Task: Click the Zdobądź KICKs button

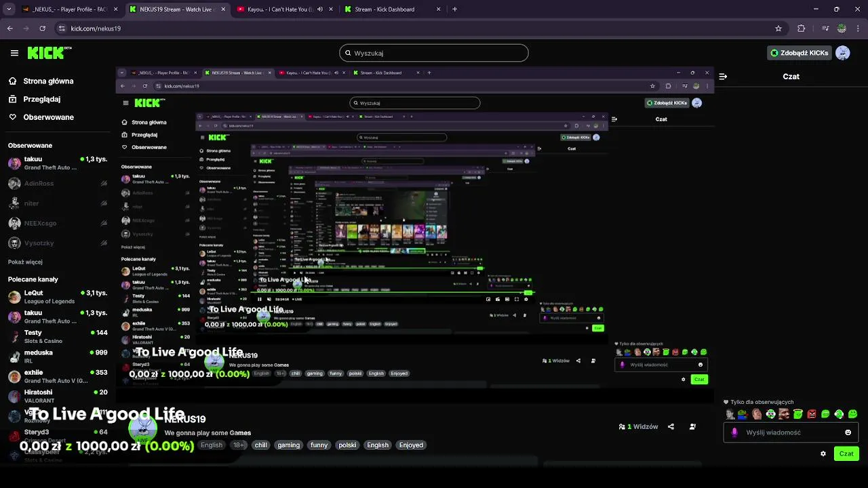Action: (799, 53)
